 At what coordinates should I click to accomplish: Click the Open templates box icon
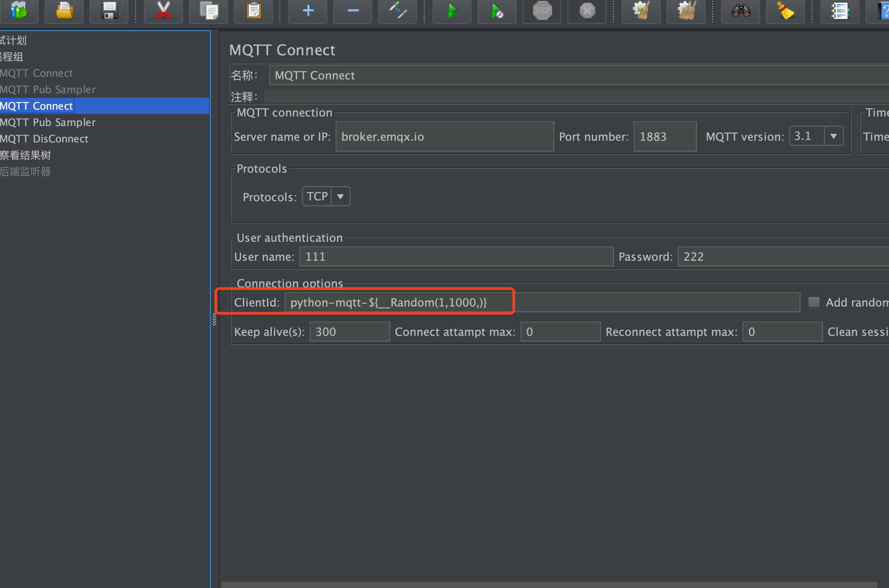coord(19,10)
